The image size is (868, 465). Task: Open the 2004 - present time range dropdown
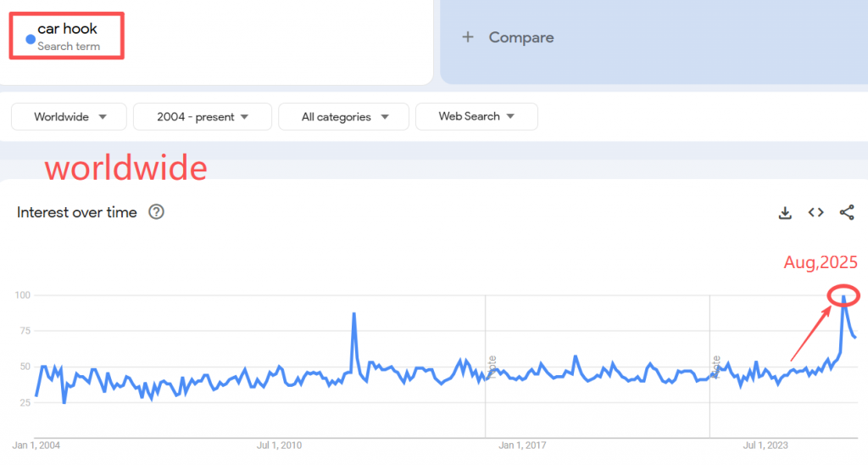[203, 117]
